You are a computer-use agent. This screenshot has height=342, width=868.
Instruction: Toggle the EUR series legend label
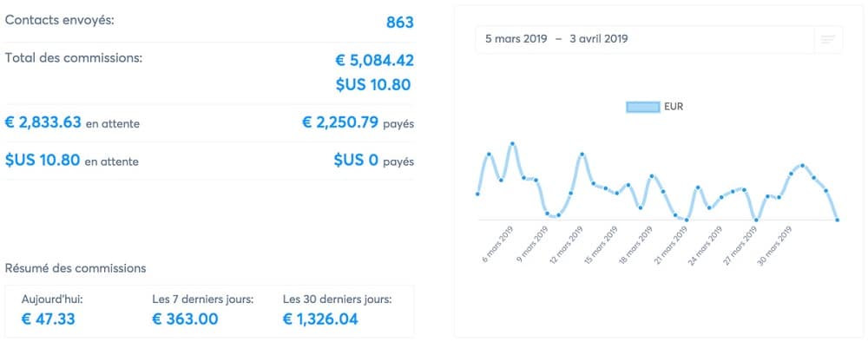[674, 107]
